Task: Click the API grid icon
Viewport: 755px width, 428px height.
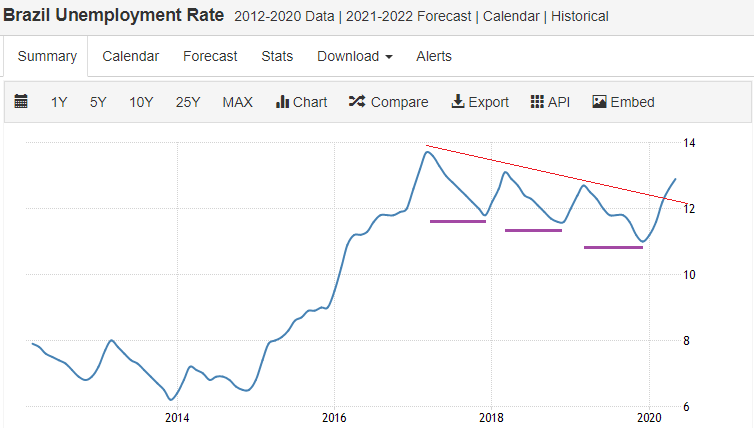Action: coord(537,102)
